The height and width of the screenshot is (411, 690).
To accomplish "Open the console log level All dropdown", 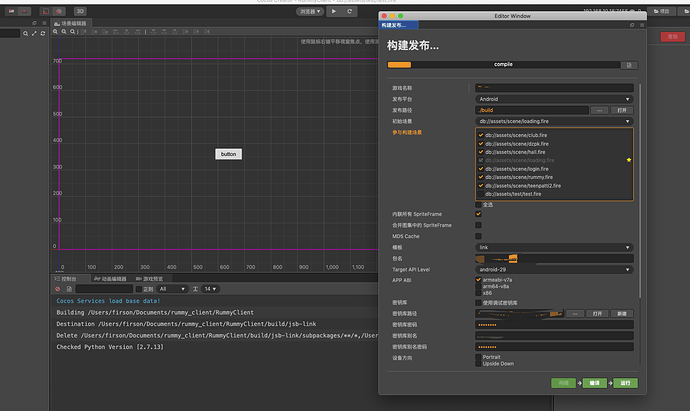I will click(171, 288).
